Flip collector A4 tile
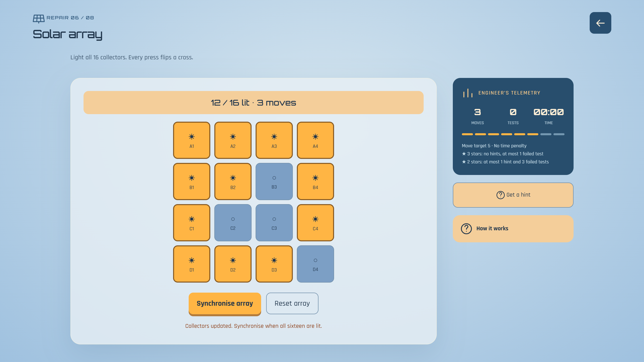Image resolution: width=644 pixels, height=362 pixels. click(315, 140)
